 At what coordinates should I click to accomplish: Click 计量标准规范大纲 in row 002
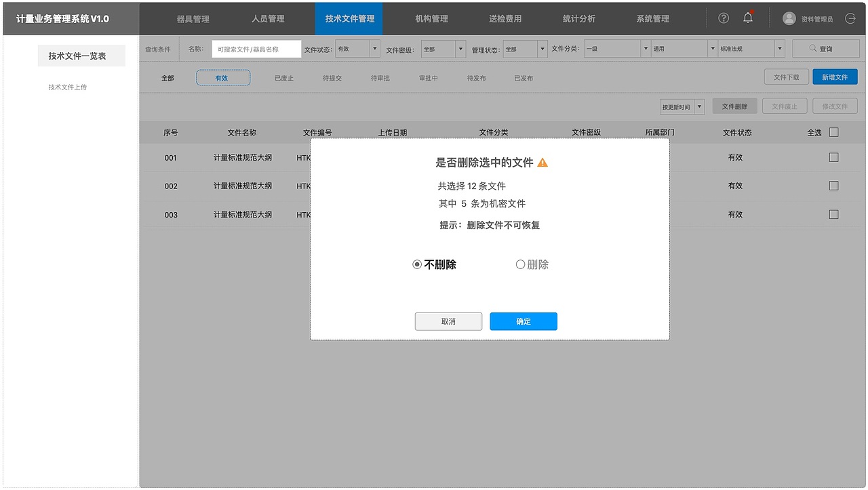[x=243, y=186]
